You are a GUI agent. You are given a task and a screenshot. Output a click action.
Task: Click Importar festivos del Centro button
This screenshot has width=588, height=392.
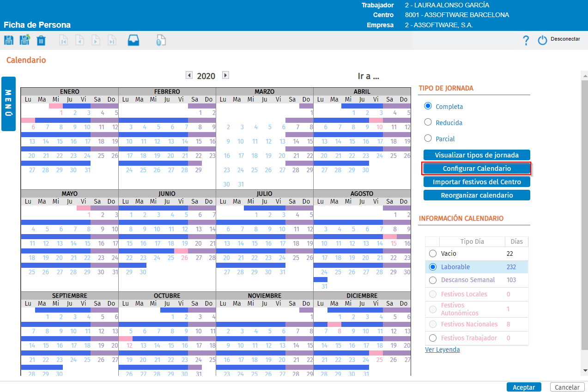(x=477, y=182)
